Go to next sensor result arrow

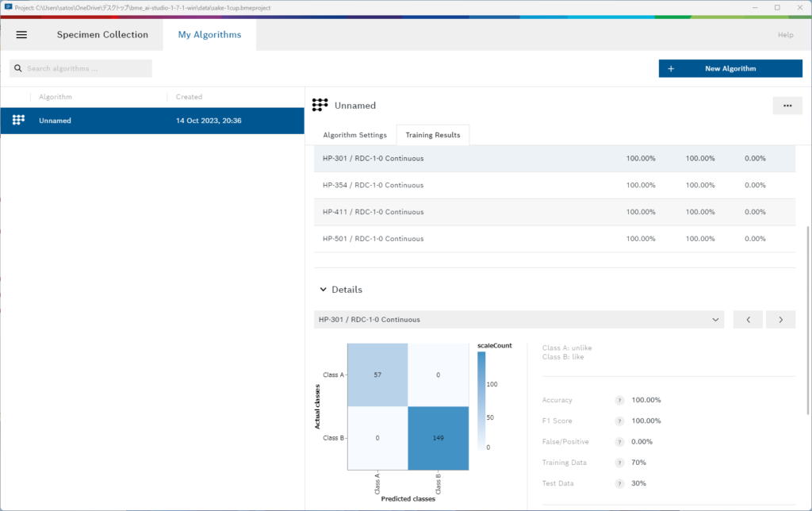tap(780, 320)
